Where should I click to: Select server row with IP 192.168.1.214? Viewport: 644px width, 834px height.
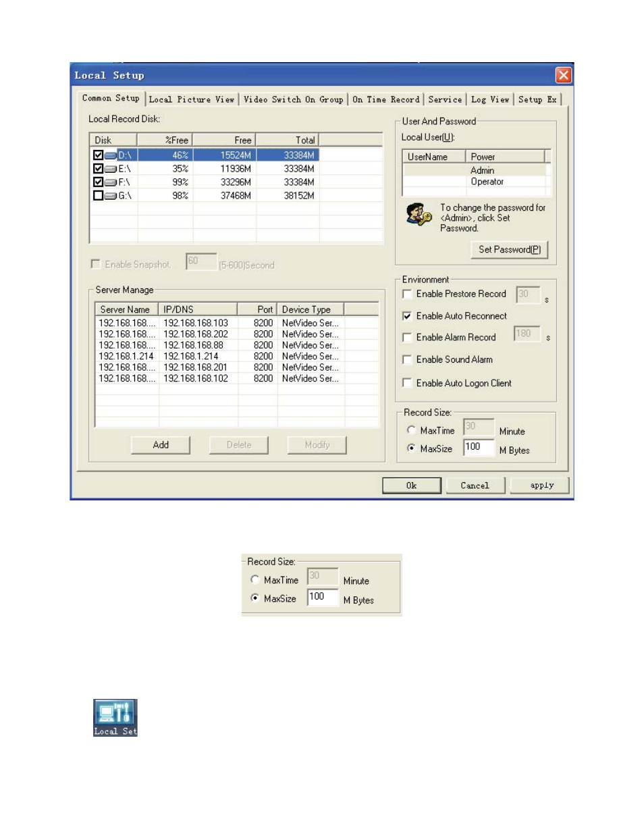(236, 357)
